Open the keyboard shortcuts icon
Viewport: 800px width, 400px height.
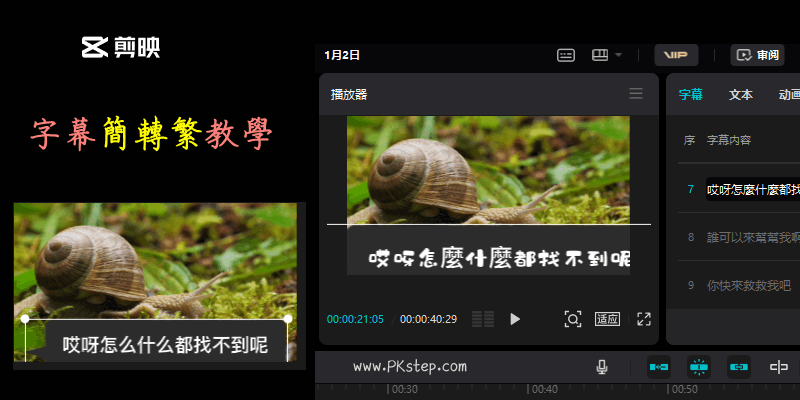(x=566, y=55)
